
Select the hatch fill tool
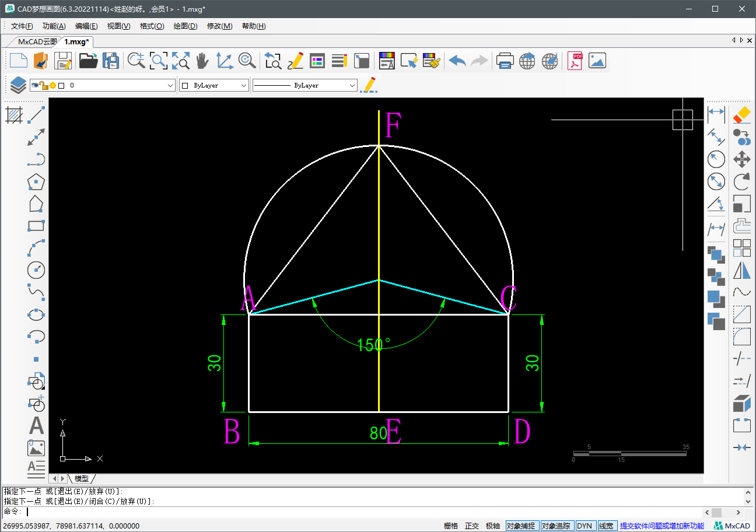[x=14, y=115]
